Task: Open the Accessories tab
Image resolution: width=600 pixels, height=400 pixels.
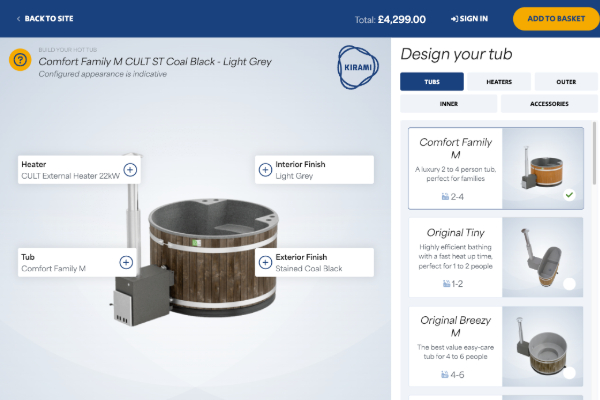Action: [549, 104]
